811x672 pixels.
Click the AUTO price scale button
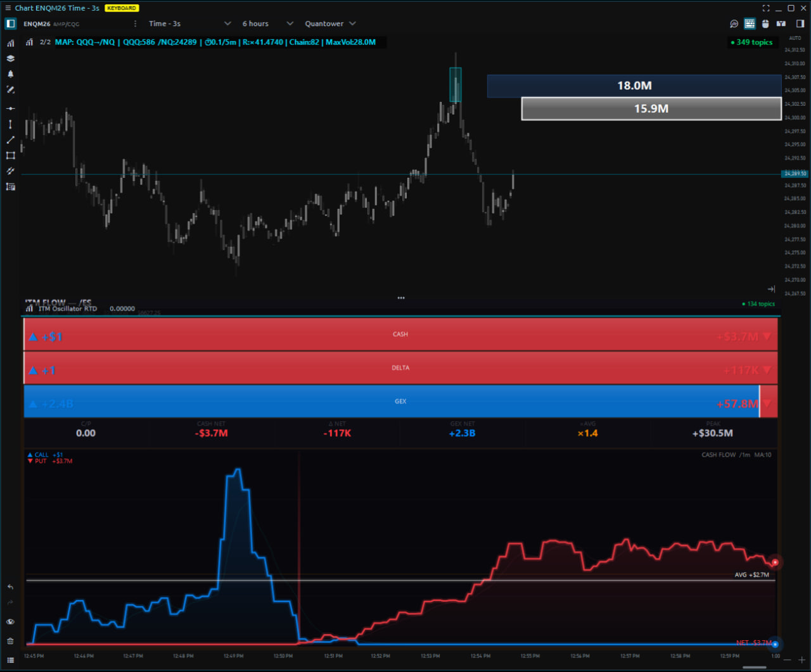pos(795,39)
